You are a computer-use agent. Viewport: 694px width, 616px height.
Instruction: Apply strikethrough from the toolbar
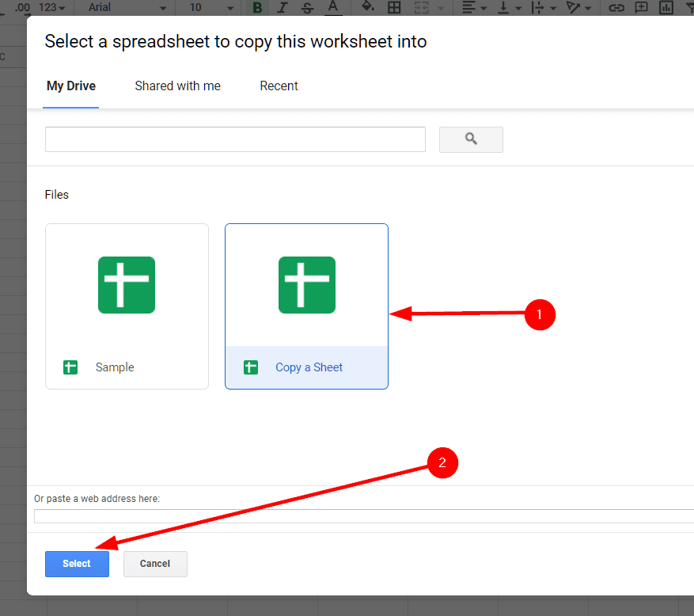pos(307,7)
